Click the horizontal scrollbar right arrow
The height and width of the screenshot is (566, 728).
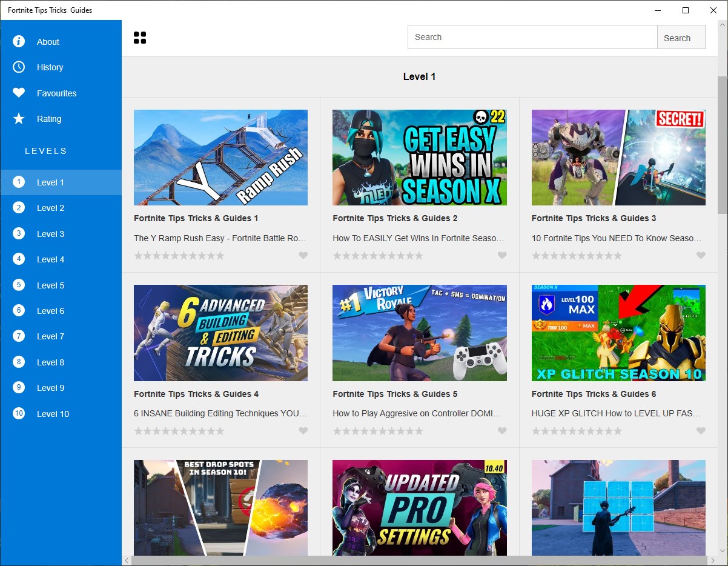[712, 561]
